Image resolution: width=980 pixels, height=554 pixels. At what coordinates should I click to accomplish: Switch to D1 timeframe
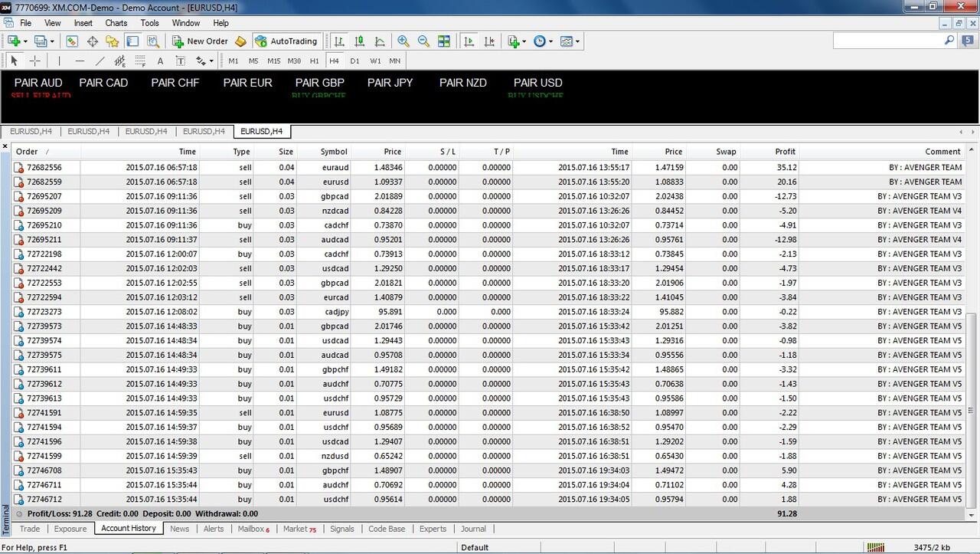[354, 61]
